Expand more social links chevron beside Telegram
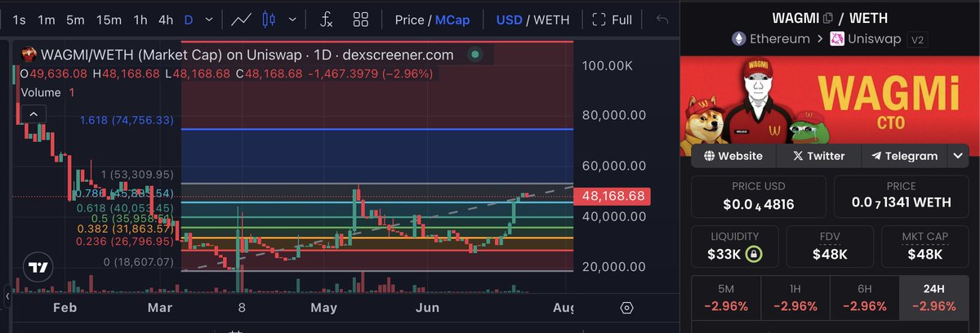 pos(958,156)
